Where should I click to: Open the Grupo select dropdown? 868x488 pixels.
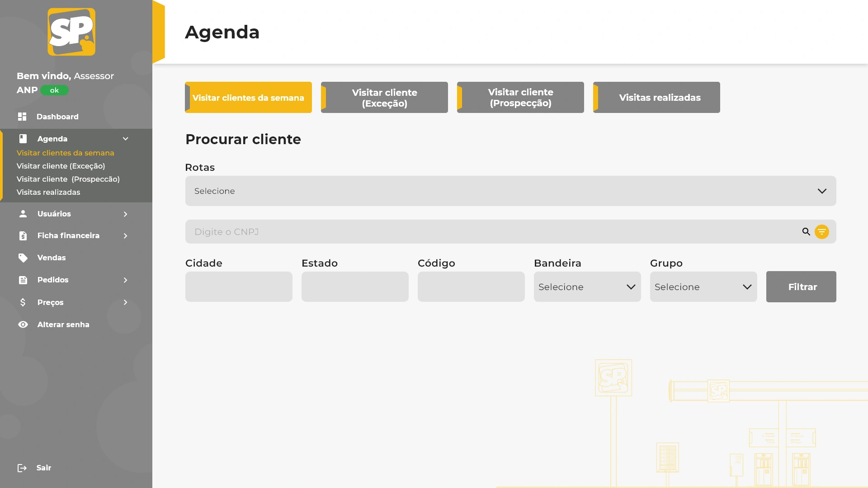[703, 287]
